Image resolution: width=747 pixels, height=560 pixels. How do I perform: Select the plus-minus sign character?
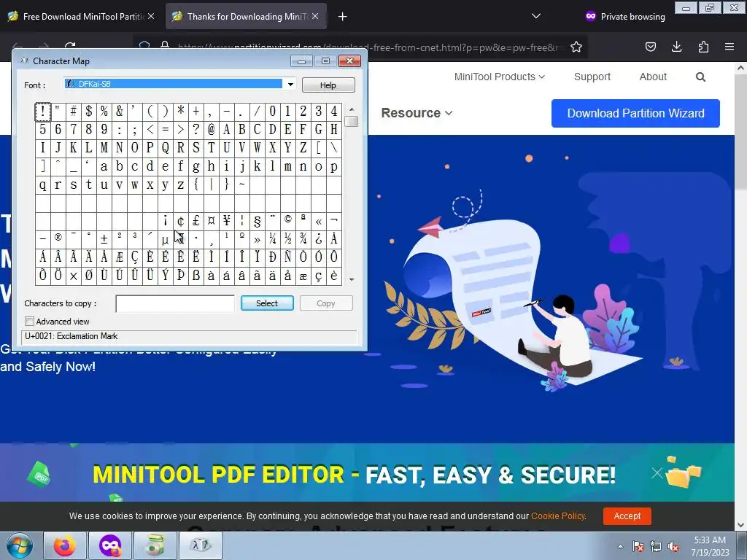tap(104, 239)
